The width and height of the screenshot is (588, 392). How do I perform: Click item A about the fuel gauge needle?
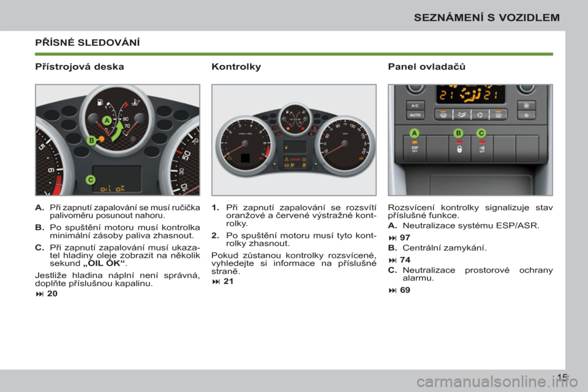[x=118, y=211]
